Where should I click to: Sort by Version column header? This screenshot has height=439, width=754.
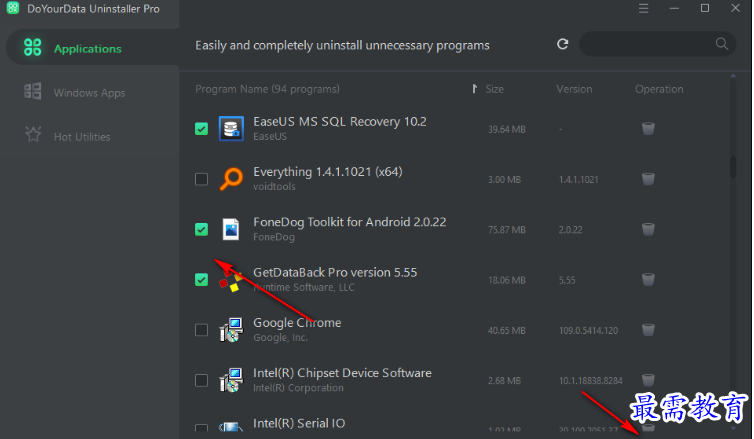click(574, 89)
